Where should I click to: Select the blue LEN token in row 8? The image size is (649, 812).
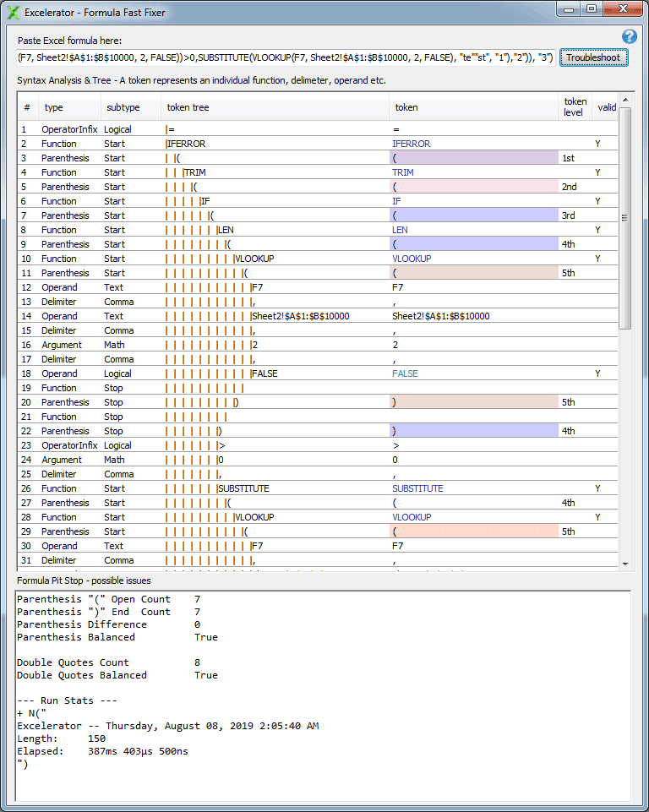coord(400,230)
